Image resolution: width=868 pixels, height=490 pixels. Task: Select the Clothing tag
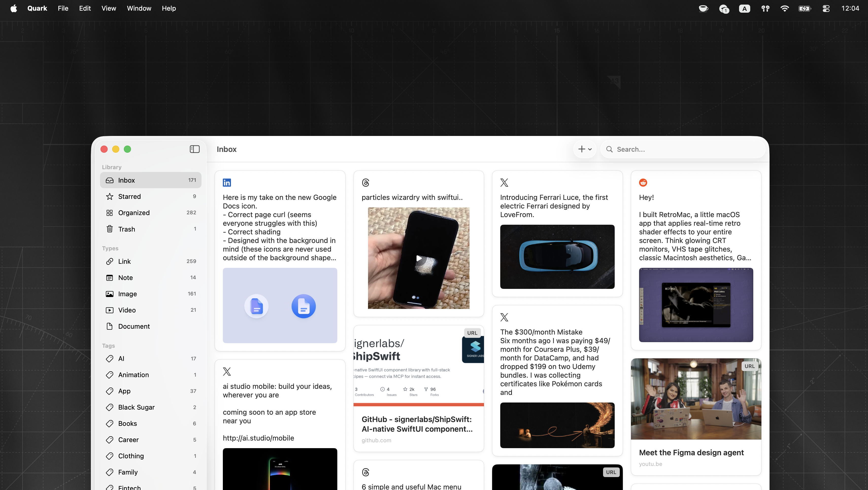pos(151,456)
